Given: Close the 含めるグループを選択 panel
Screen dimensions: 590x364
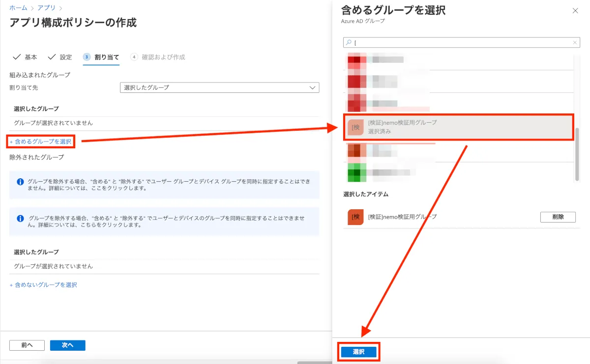Looking at the screenshot, I should [x=575, y=11].
